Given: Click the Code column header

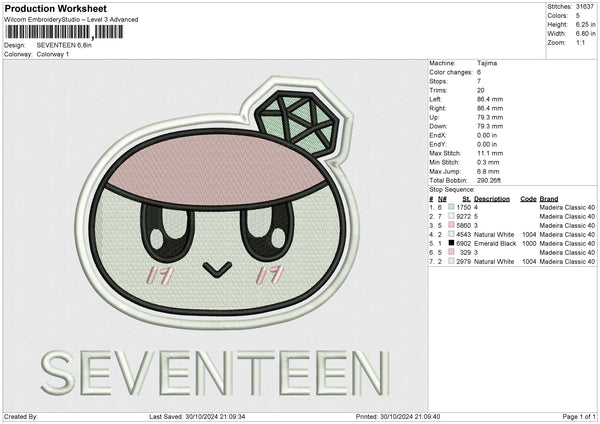Looking at the screenshot, I should [x=528, y=199].
